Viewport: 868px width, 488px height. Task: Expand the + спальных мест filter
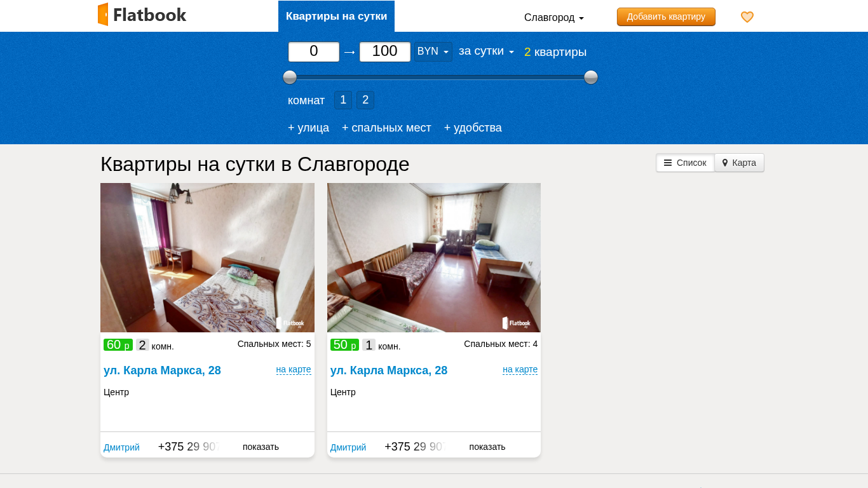click(386, 128)
